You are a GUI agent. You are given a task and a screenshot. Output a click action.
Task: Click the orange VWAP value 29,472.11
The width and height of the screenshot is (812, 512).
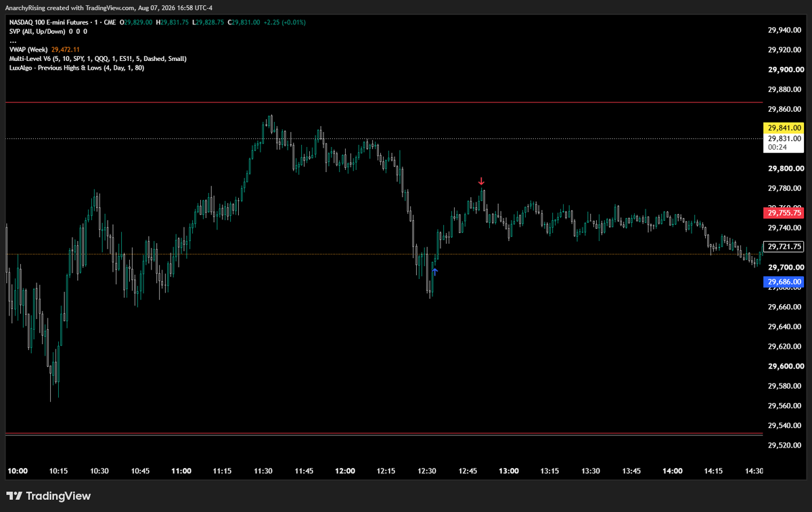tap(66, 49)
